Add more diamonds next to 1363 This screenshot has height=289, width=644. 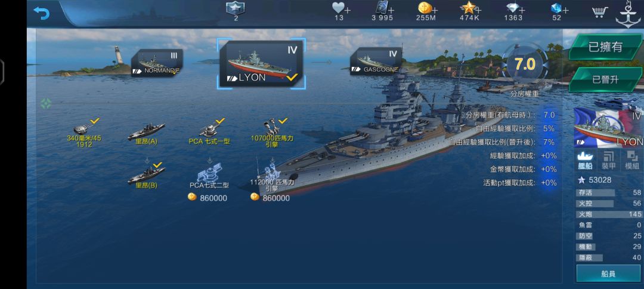tap(522, 10)
